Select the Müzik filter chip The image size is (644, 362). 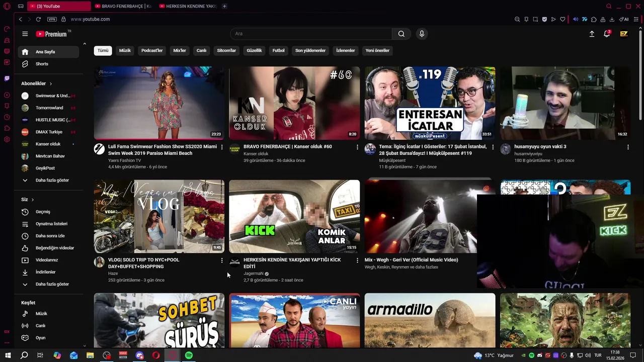click(x=125, y=50)
